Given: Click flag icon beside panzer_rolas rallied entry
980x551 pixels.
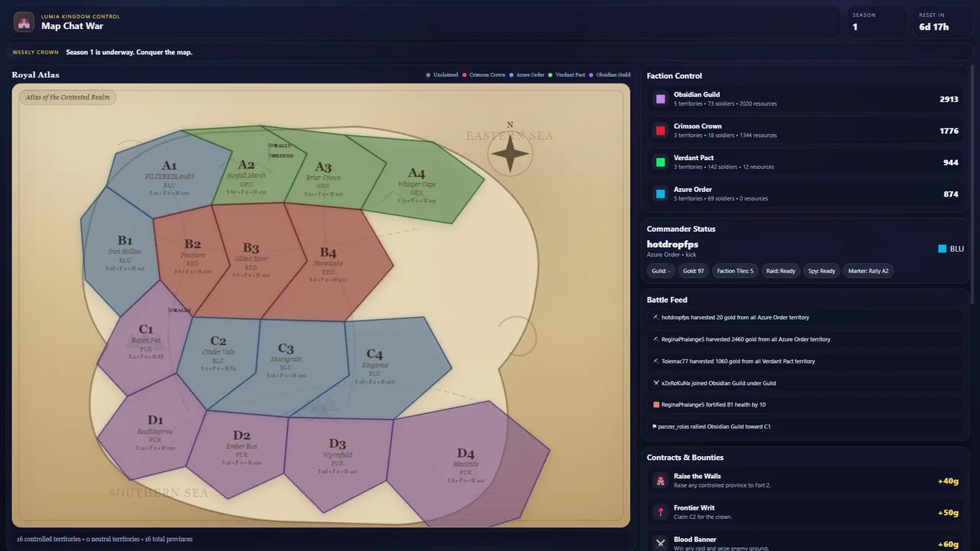Looking at the screenshot, I should 655,426.
